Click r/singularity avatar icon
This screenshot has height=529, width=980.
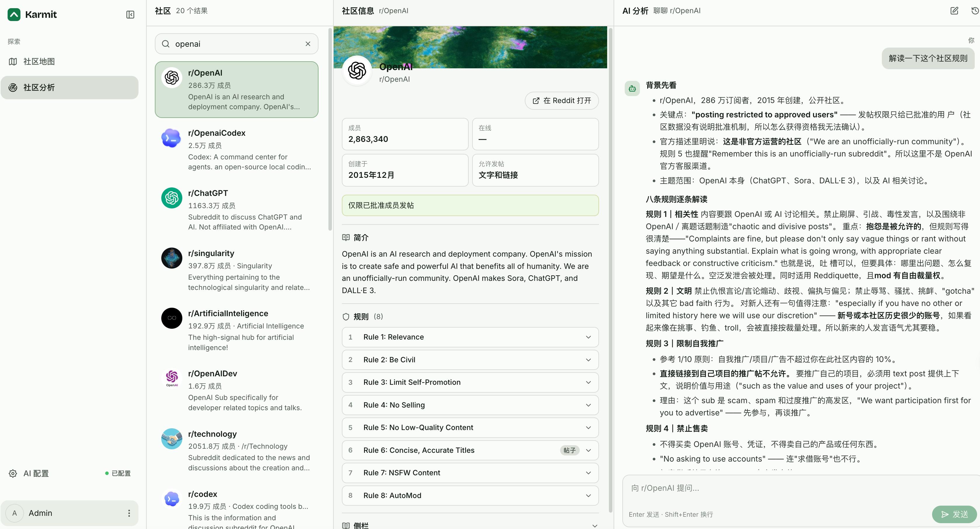(172, 258)
